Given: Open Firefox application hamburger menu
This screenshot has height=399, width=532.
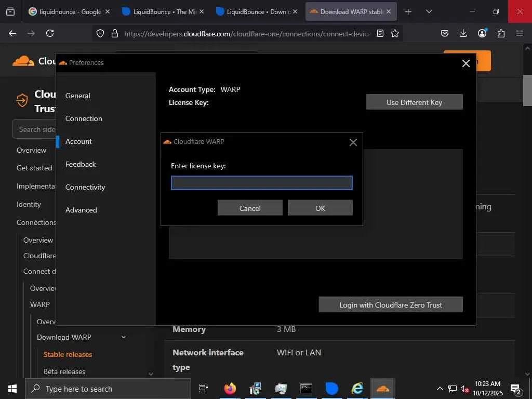Looking at the screenshot, I should [x=520, y=33].
